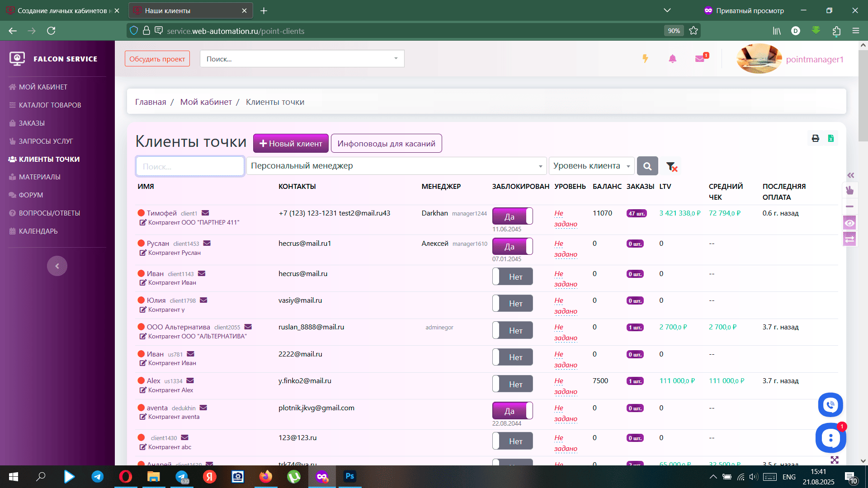Toggle blocked switch for Юлия
Screen dimensions: 868x488
coord(512,303)
